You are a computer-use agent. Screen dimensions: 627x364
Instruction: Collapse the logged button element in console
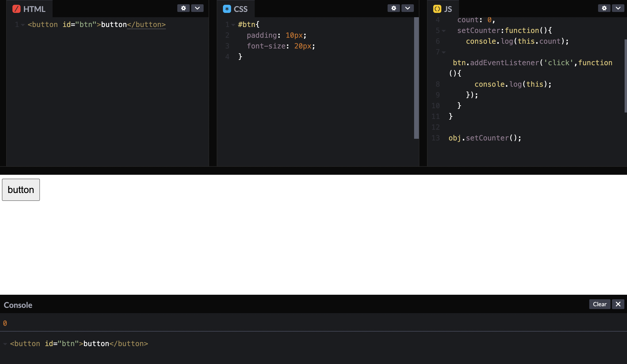click(x=5, y=344)
